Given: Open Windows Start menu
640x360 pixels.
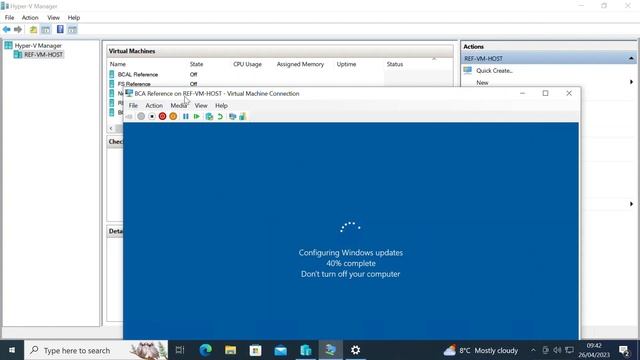Looking at the screenshot, I should [12, 350].
